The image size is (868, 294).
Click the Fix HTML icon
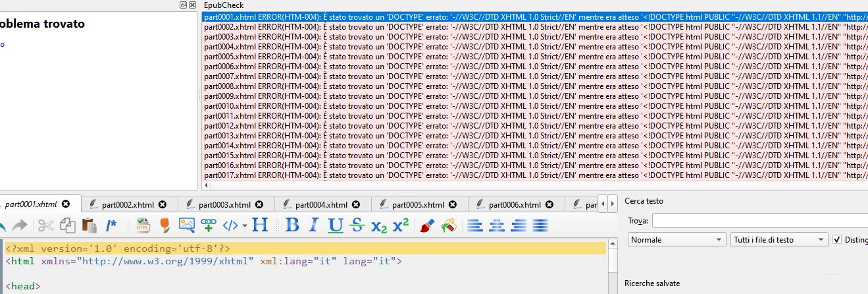pos(143,225)
